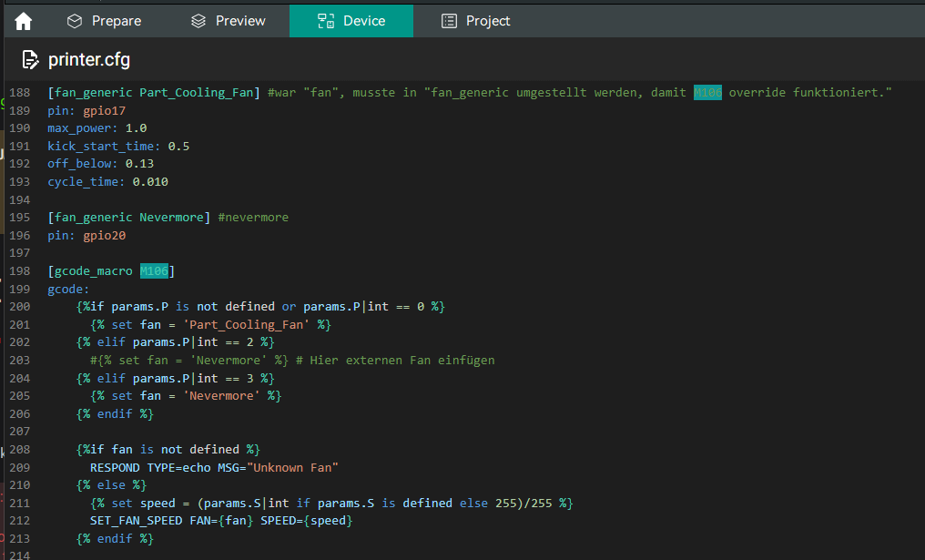Select highlighted M106 in gcode_macro header

(x=154, y=271)
